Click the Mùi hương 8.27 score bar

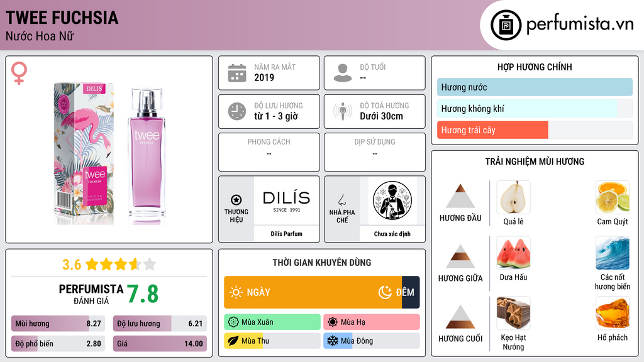[x=58, y=324]
